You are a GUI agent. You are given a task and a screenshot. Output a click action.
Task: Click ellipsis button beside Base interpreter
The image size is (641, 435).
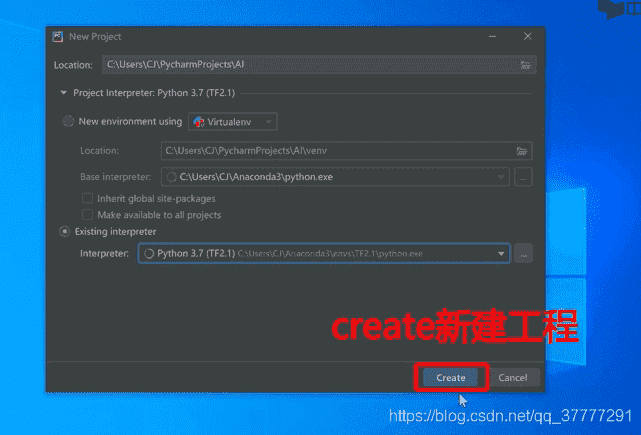pyautogui.click(x=523, y=177)
